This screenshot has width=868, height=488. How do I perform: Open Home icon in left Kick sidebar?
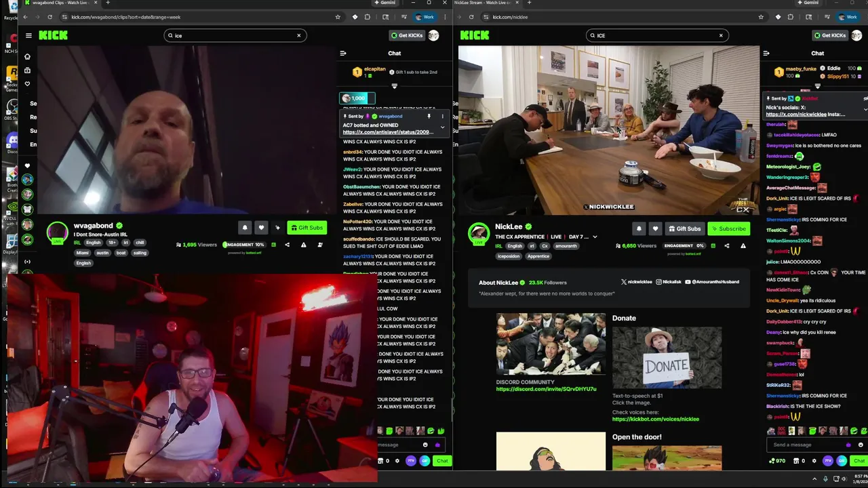coord(27,57)
